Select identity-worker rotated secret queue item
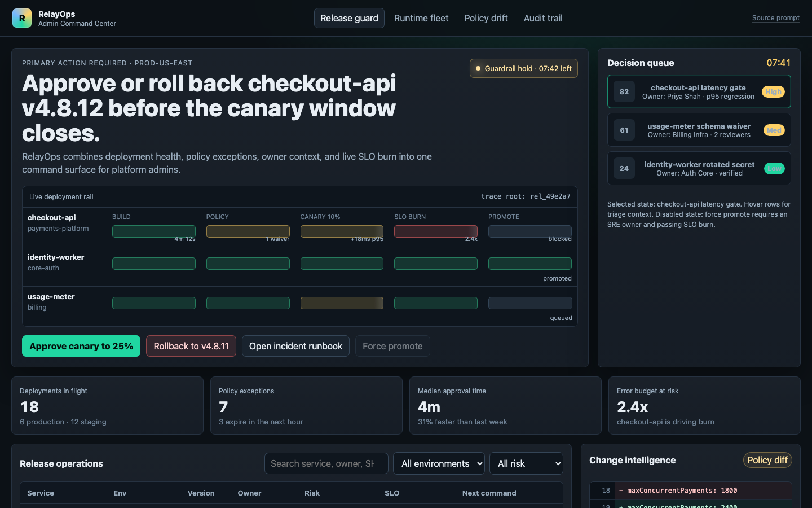812x508 pixels. 699,168
